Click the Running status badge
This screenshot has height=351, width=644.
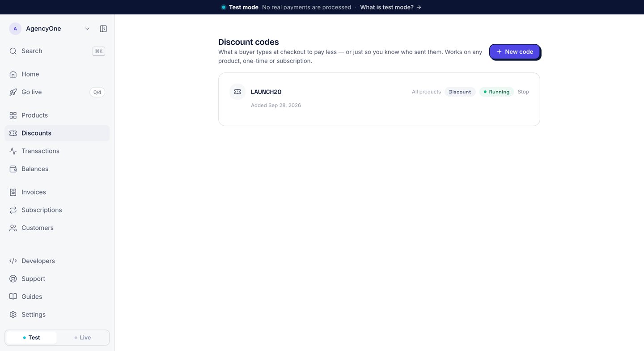[x=496, y=92]
